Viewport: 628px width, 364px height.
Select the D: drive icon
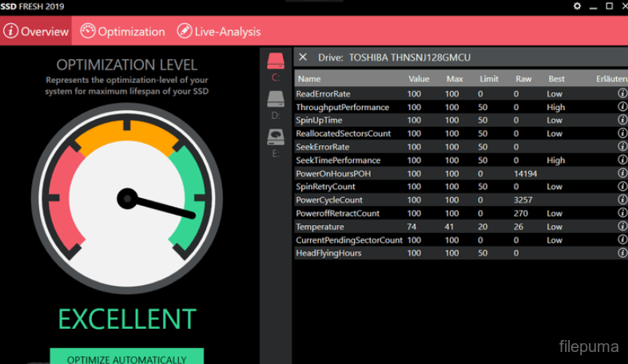[276, 99]
